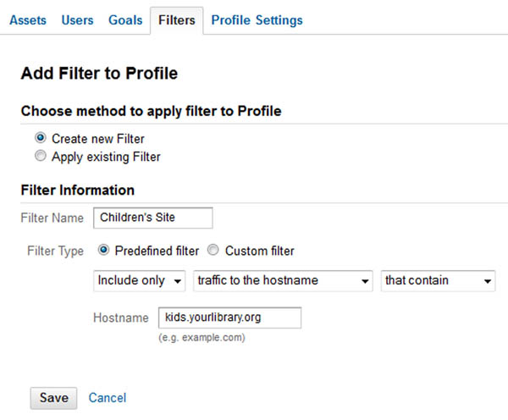Select the Predefined filter radio button

(103, 250)
